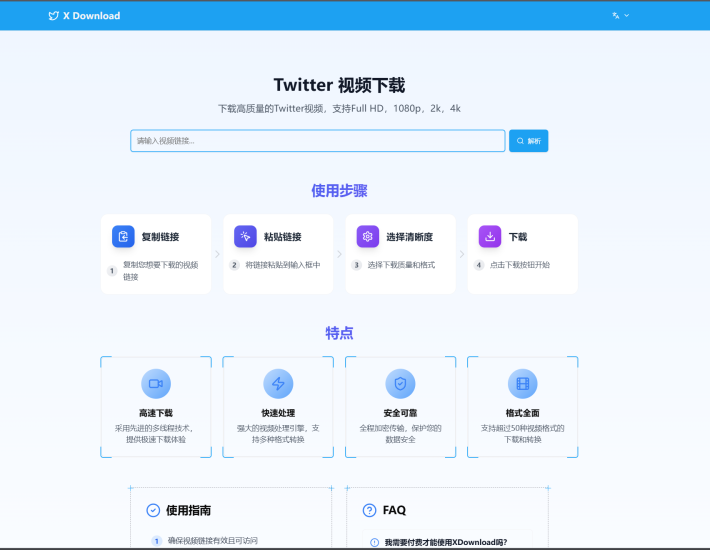Screen dimensions: 710x550
Task: Click the FAQ question-mark circle icon
Action: click(x=369, y=510)
